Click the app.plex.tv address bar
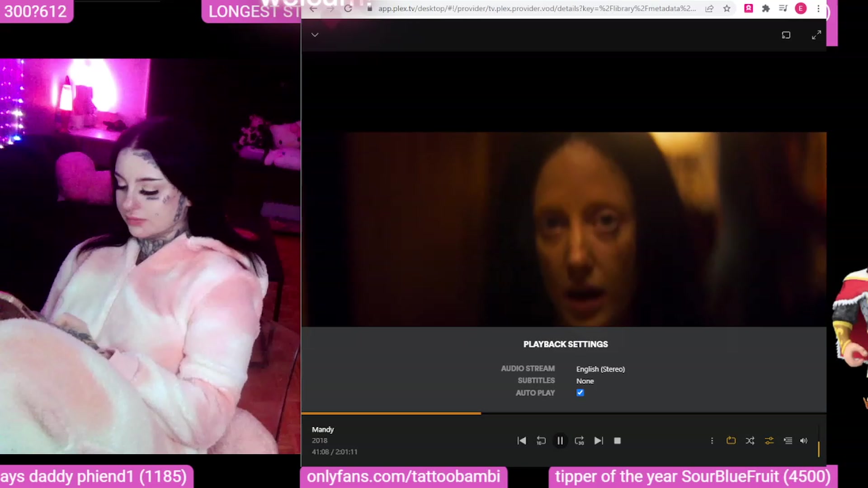 pyautogui.click(x=537, y=9)
